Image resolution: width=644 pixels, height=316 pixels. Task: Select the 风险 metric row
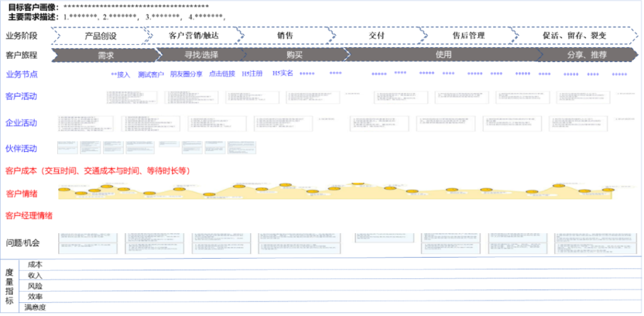point(35,286)
